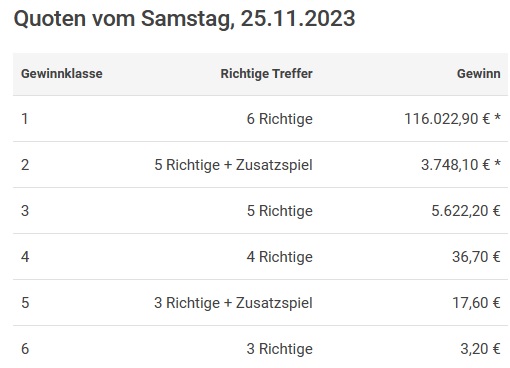Click the 36,70 € prize amount
Screen dimensions: 510x368
(476, 257)
